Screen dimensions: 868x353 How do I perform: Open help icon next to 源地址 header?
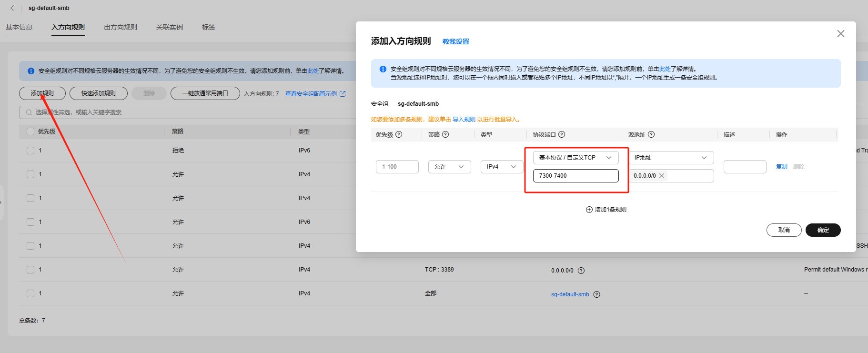651,134
